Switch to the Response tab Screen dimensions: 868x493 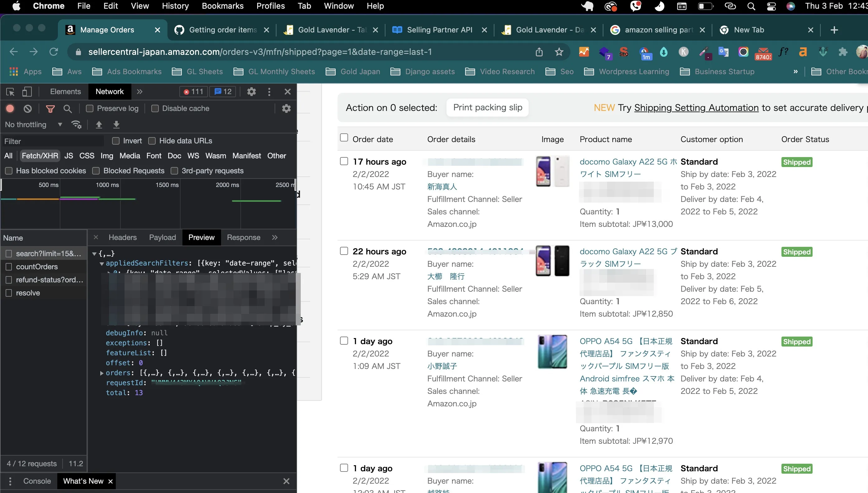pyautogui.click(x=243, y=237)
